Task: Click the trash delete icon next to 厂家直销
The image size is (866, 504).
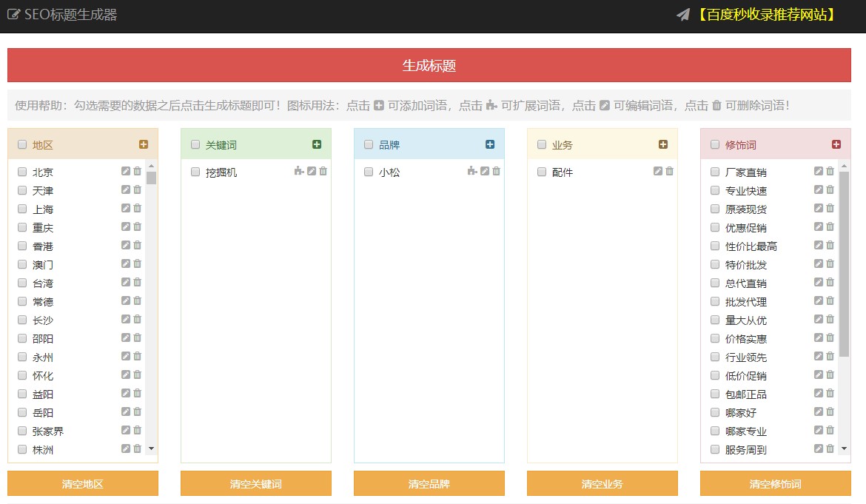Action: 828,171
